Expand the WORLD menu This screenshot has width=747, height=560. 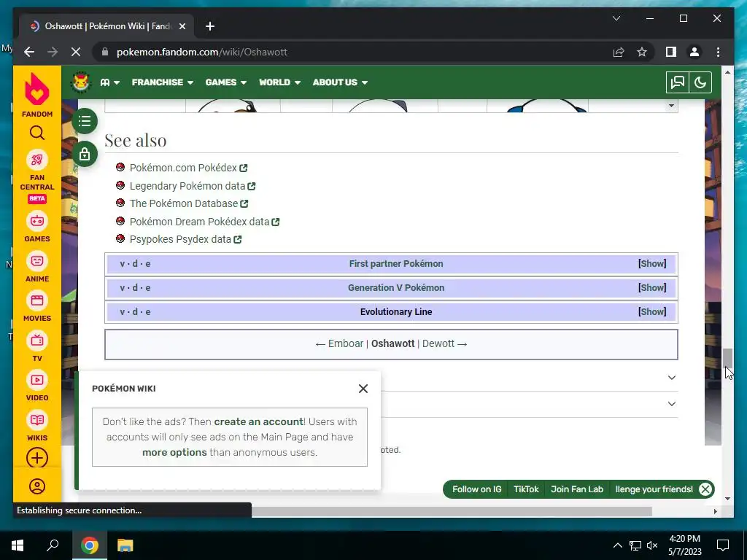279,82
